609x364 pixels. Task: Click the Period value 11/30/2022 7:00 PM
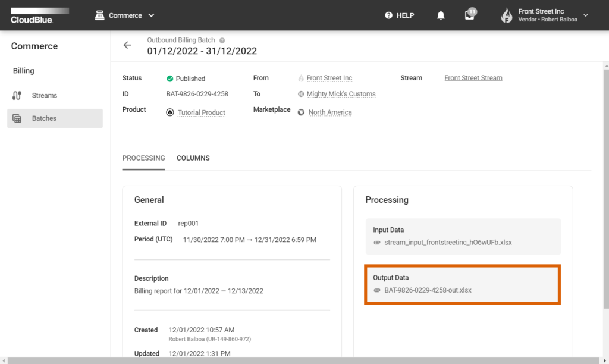coord(214,240)
